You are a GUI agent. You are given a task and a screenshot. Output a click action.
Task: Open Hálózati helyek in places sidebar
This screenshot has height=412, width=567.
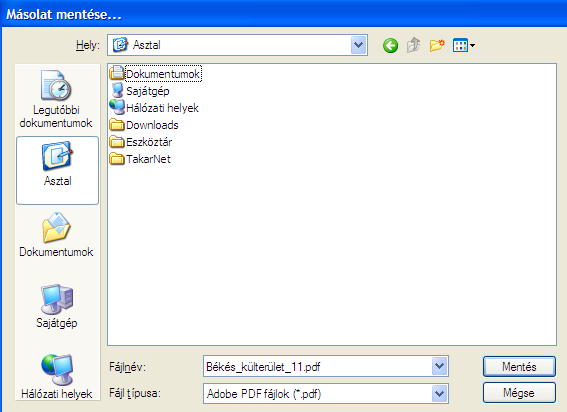click(57, 376)
